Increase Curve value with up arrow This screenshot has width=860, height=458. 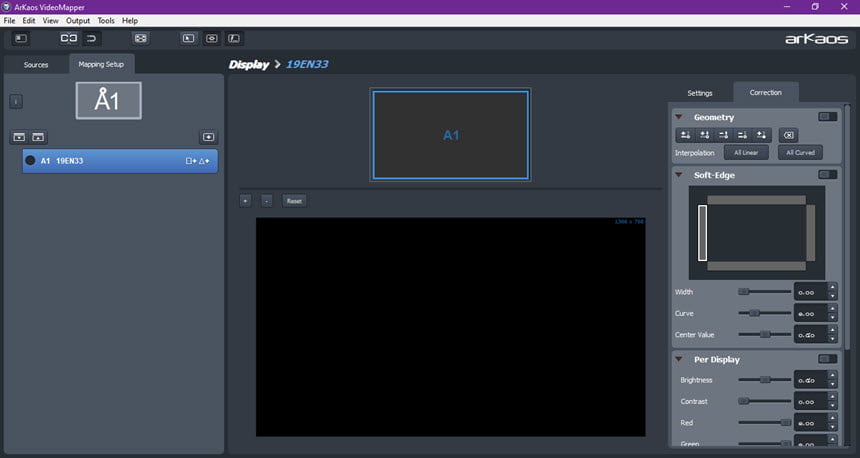coord(832,309)
